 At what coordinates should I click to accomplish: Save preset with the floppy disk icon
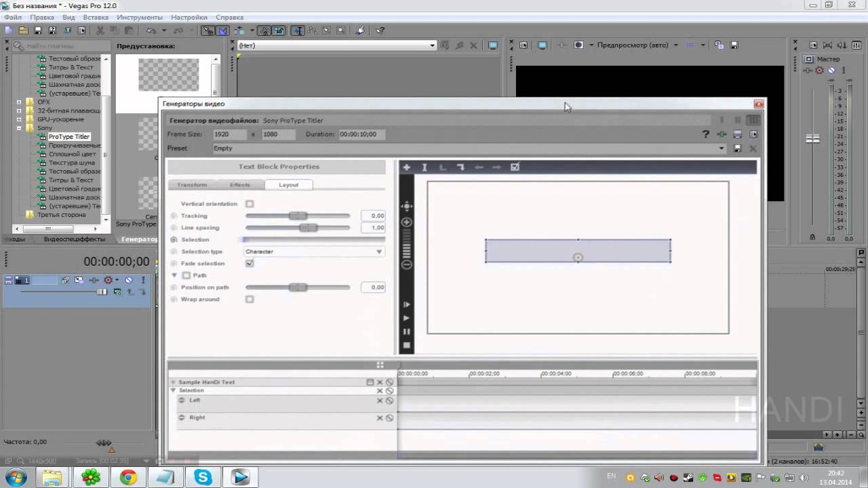point(738,148)
